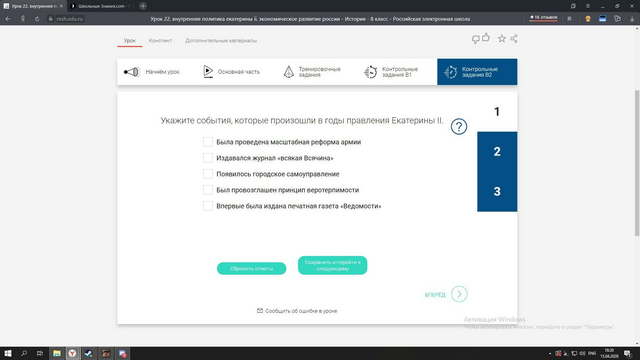Jump to question number 3
The width and height of the screenshot is (640, 360).
coord(497,191)
